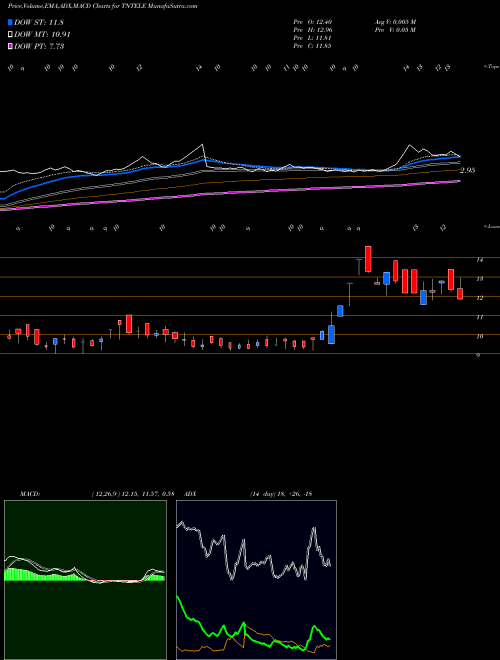Click price axis label 9

[x=478, y=355]
